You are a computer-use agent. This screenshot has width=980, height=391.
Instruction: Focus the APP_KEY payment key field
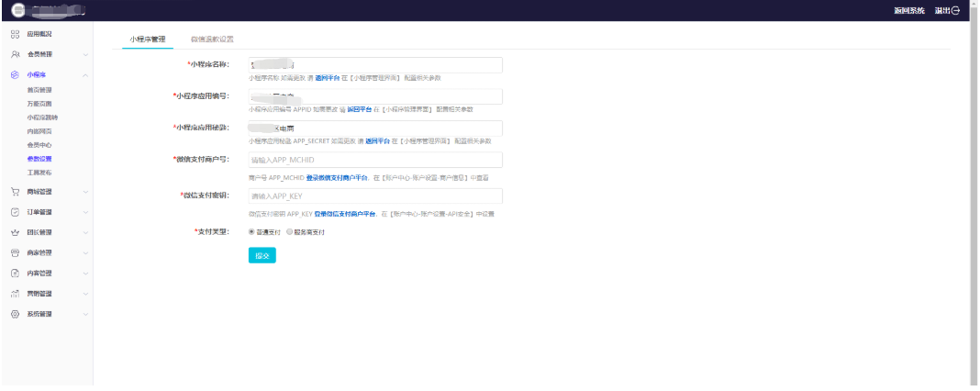[375, 195]
